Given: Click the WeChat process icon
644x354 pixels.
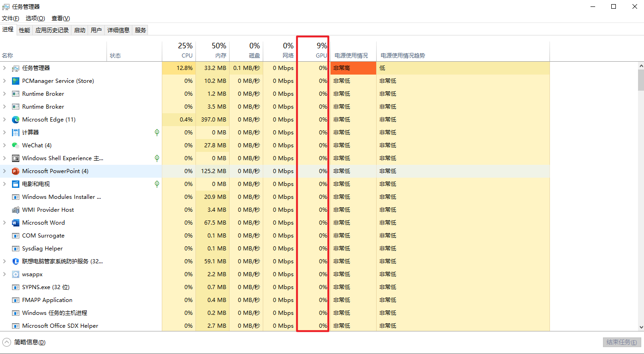Looking at the screenshot, I should pos(16,145).
